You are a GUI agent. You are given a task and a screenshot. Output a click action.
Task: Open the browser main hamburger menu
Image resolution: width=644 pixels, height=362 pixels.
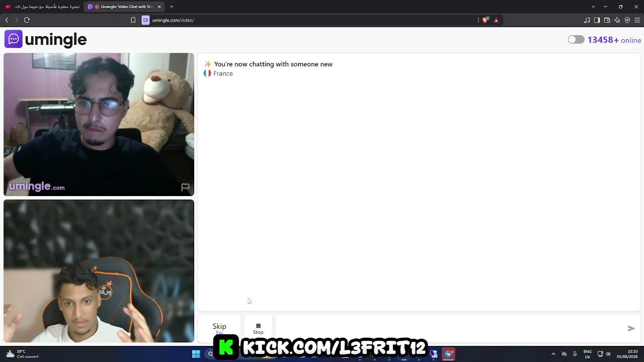pos(637,20)
